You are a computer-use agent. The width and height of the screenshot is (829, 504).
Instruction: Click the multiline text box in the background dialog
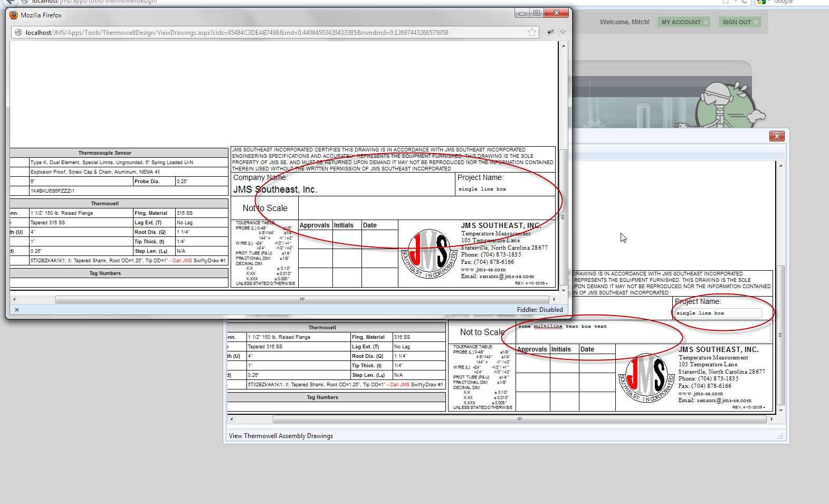pyautogui.click(x=643, y=331)
